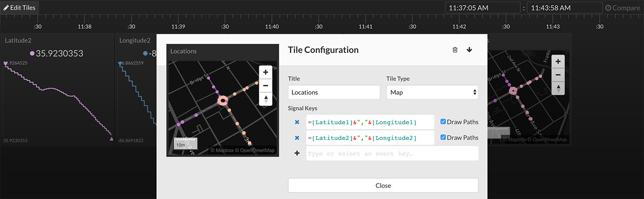Edit the Title text field
This screenshot has height=199, width=644.
click(334, 92)
